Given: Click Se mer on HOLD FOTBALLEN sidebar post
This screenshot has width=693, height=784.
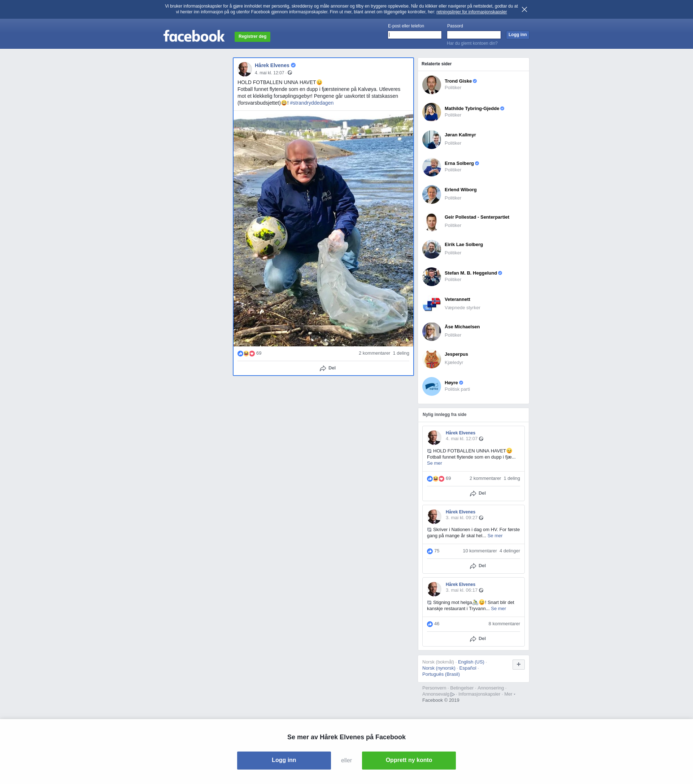Looking at the screenshot, I should (x=434, y=463).
